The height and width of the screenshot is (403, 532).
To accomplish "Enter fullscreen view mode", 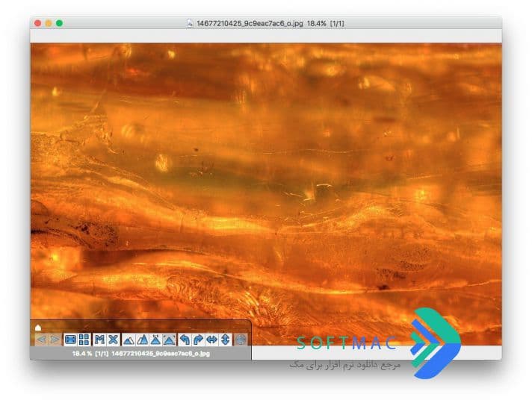I will point(70,340).
